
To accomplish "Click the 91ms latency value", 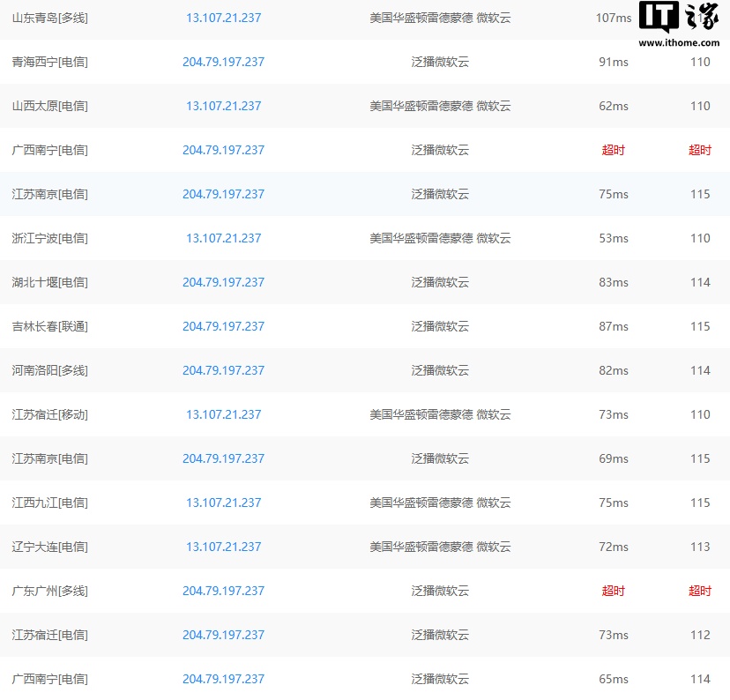I will tap(614, 62).
